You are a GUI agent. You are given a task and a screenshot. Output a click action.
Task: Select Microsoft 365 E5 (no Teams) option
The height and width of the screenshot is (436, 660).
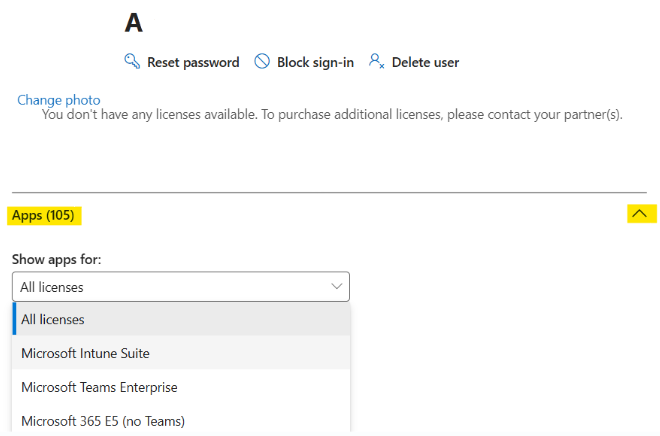click(181, 421)
